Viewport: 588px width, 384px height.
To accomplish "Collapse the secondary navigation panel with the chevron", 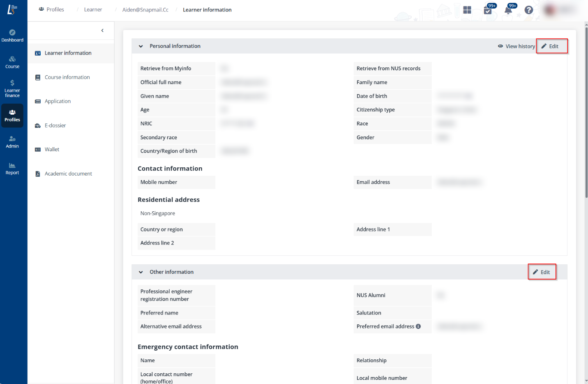I will click(x=102, y=30).
